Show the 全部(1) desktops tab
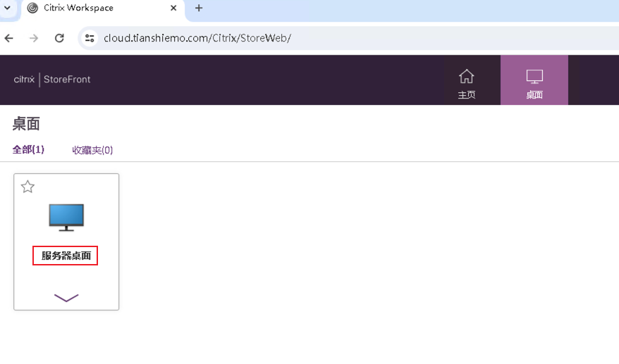This screenshot has width=619, height=364. click(28, 149)
